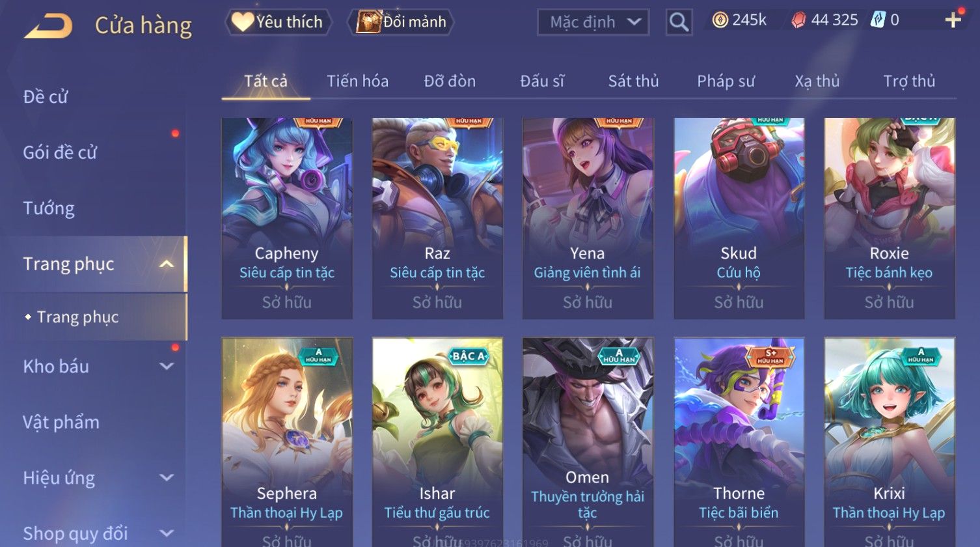Open Capheny Siêu cấp tin tặc skin
The height and width of the screenshot is (547, 980).
point(287,218)
